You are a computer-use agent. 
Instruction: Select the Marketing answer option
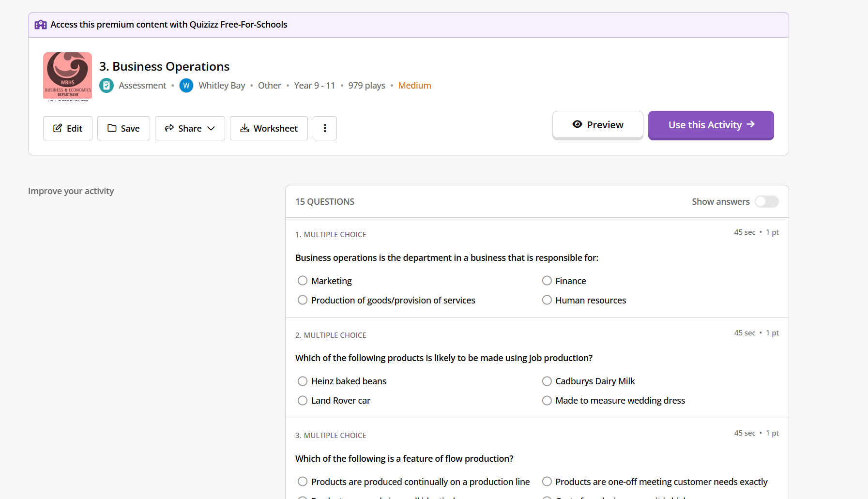pos(303,281)
